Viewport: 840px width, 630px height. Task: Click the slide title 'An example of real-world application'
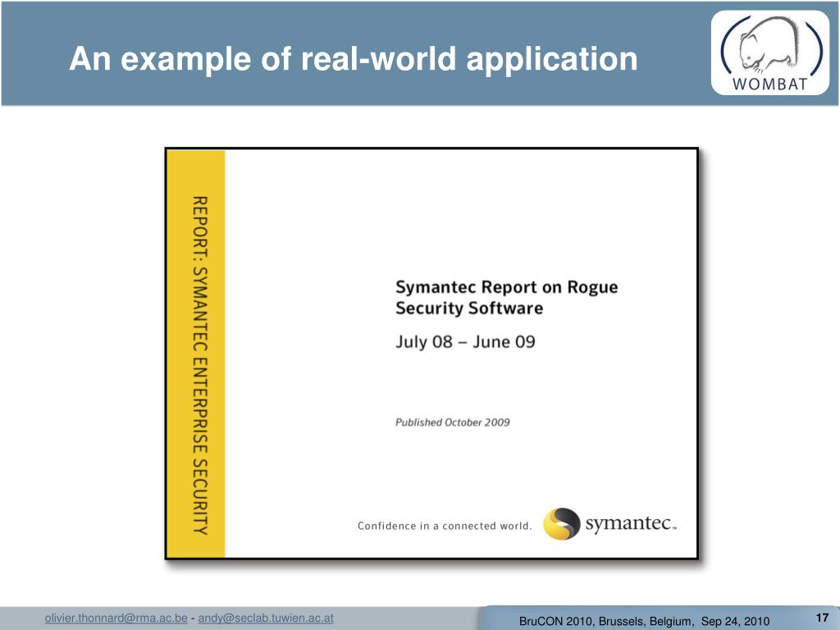[354, 58]
